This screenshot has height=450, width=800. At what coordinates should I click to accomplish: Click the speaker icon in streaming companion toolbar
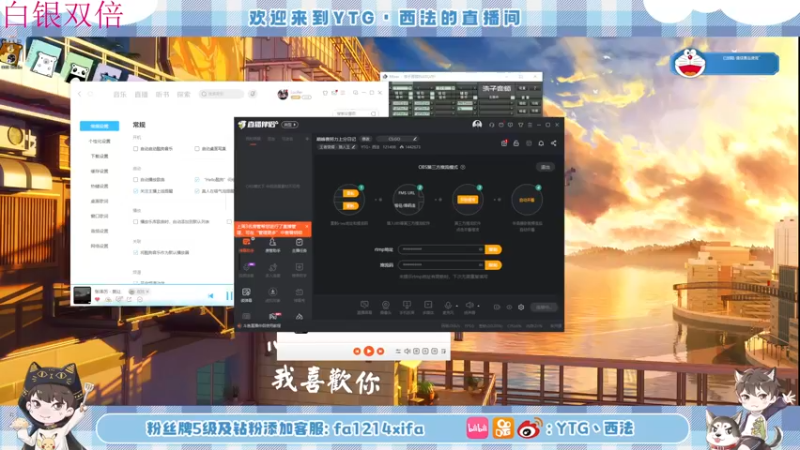tap(469, 305)
